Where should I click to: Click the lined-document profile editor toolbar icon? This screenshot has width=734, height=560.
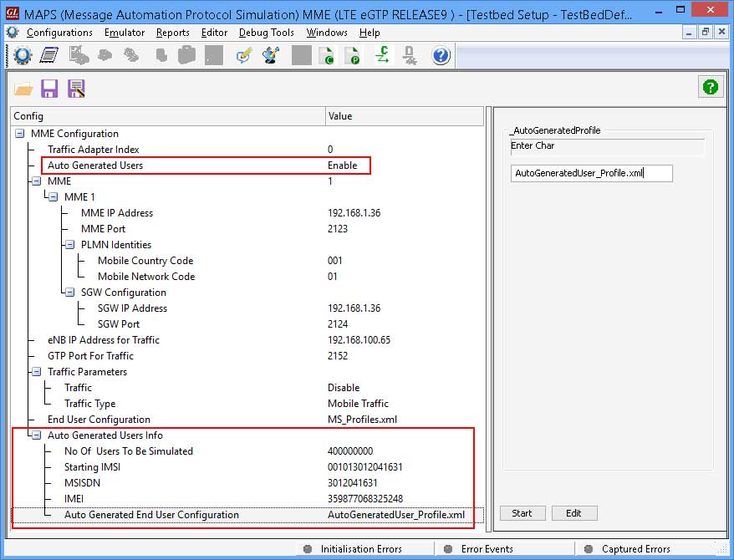49,55
